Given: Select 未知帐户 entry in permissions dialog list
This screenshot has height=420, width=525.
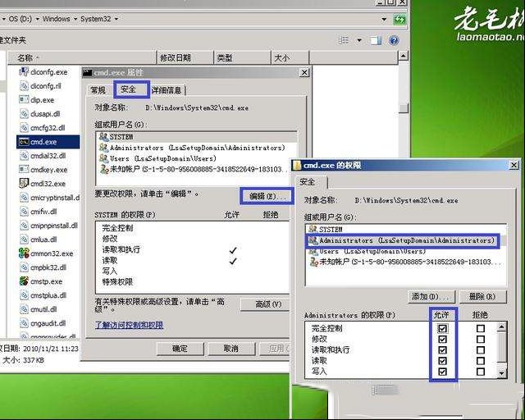Looking at the screenshot, I should point(406,262).
